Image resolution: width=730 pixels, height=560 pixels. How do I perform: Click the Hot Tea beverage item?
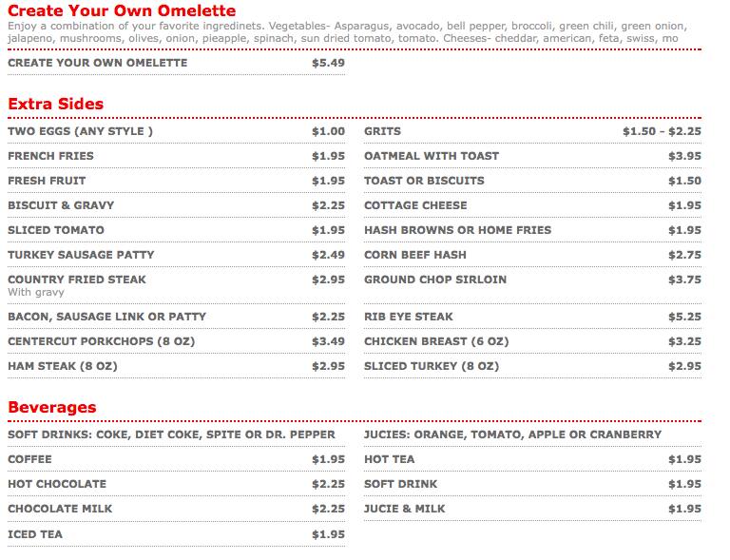390,459
